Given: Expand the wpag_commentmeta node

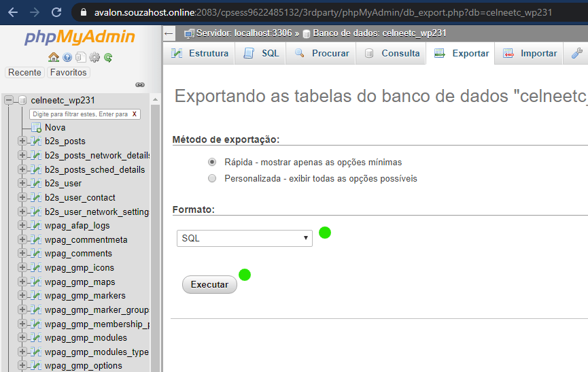Looking at the screenshot, I should [x=22, y=239].
